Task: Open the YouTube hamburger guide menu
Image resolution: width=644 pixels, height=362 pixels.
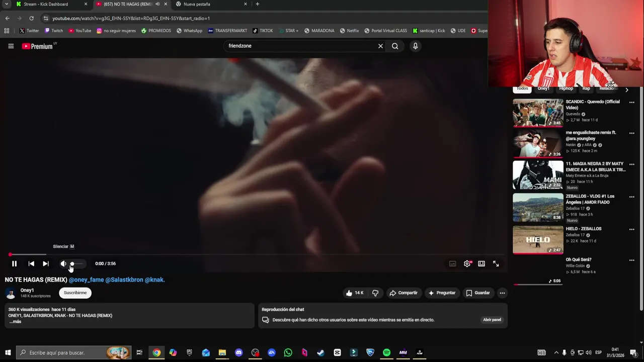Action: (11, 46)
